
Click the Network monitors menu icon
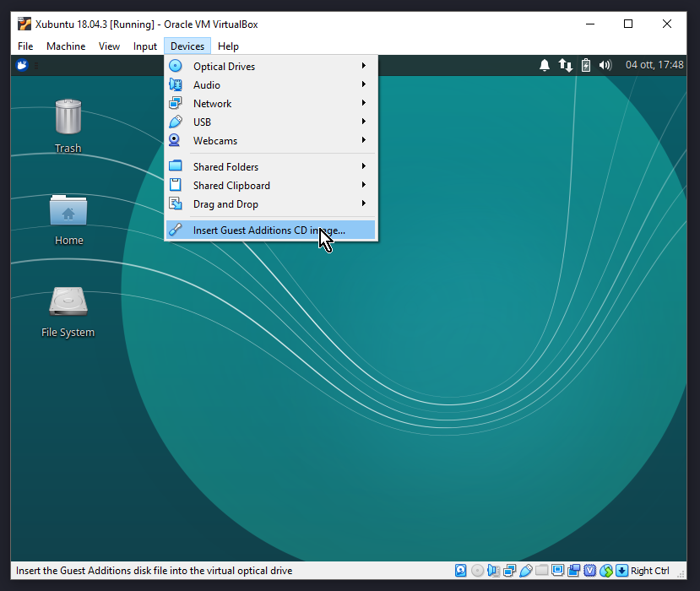click(x=176, y=103)
